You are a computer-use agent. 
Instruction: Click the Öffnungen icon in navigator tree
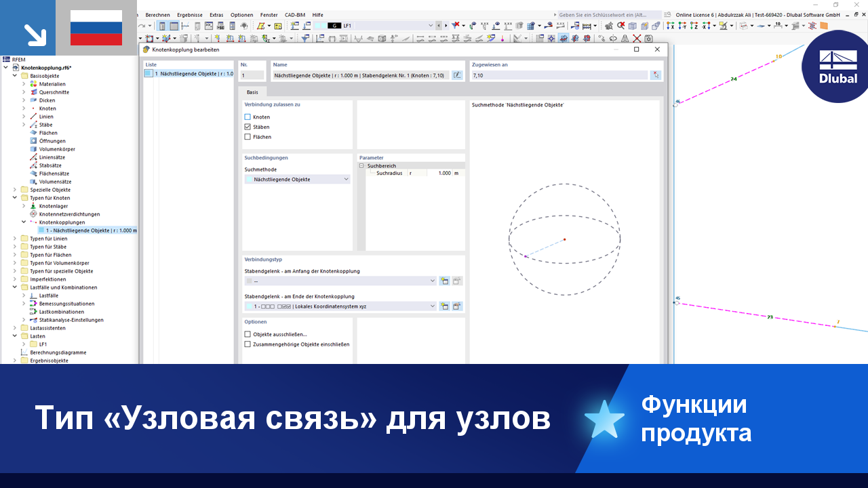pyautogui.click(x=33, y=141)
